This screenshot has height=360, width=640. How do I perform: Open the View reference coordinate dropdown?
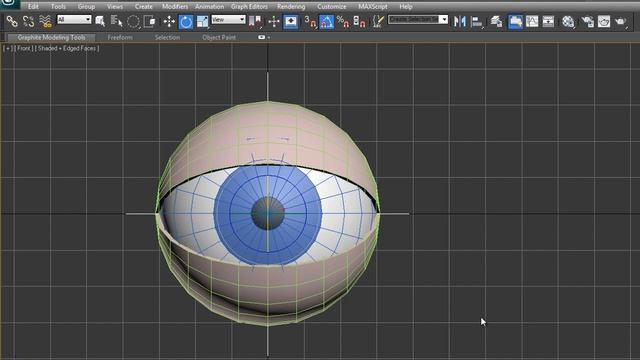[228, 19]
